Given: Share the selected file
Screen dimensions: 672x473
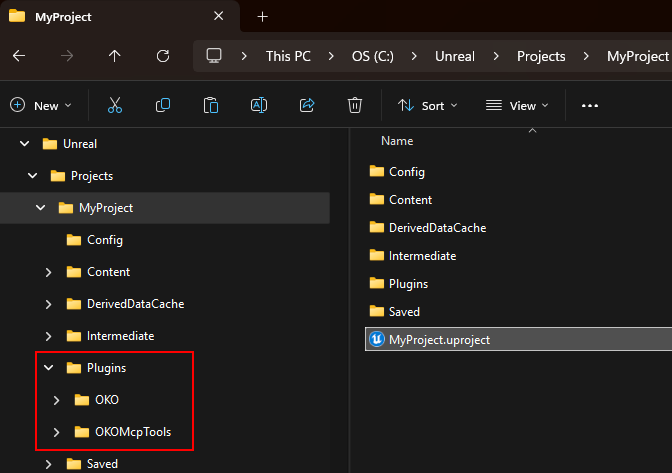Looking at the screenshot, I should click(x=307, y=105).
